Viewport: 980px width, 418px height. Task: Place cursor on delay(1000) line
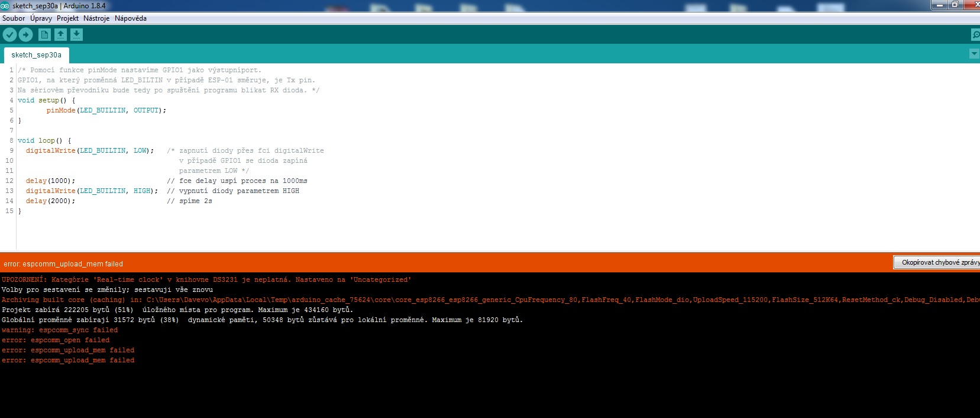click(x=50, y=181)
